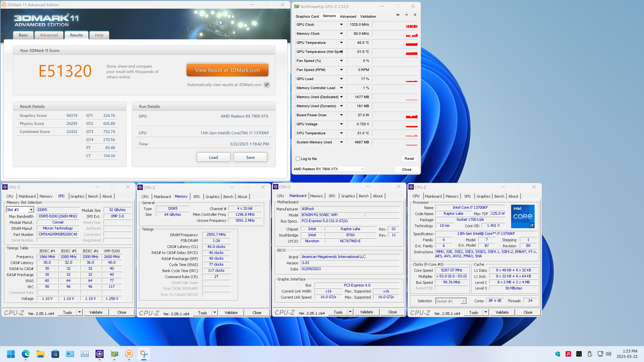The width and height of the screenshot is (644, 362).
Task: Click Validate in CPU-Z Mainboard window
Action: point(367,312)
